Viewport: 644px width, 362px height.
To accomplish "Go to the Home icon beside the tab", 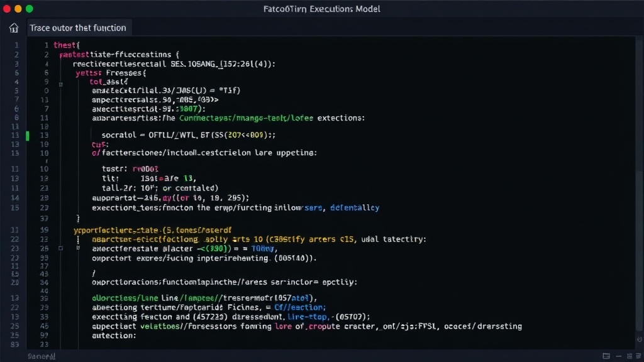I will (x=14, y=28).
